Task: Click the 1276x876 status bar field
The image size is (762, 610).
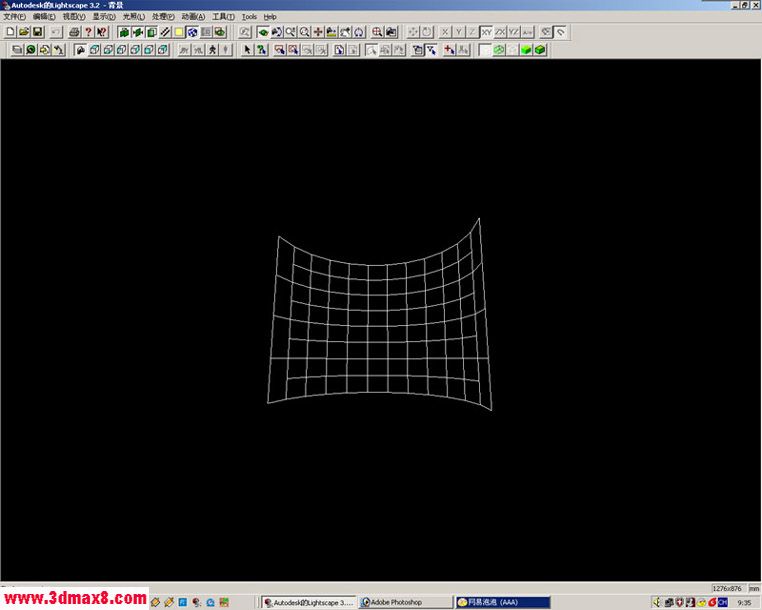Action: [x=727, y=589]
